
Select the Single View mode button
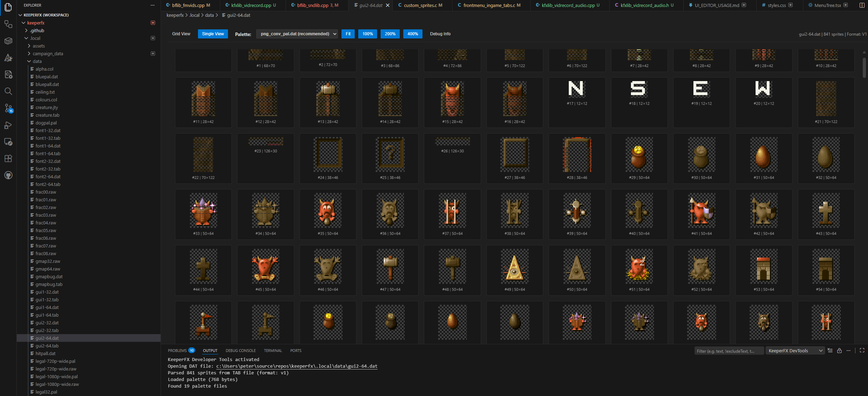[x=213, y=34]
